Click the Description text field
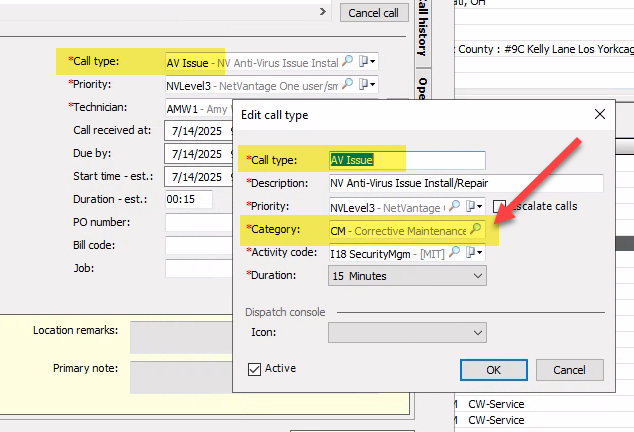Image resolution: width=634 pixels, height=432 pixels. [466, 184]
